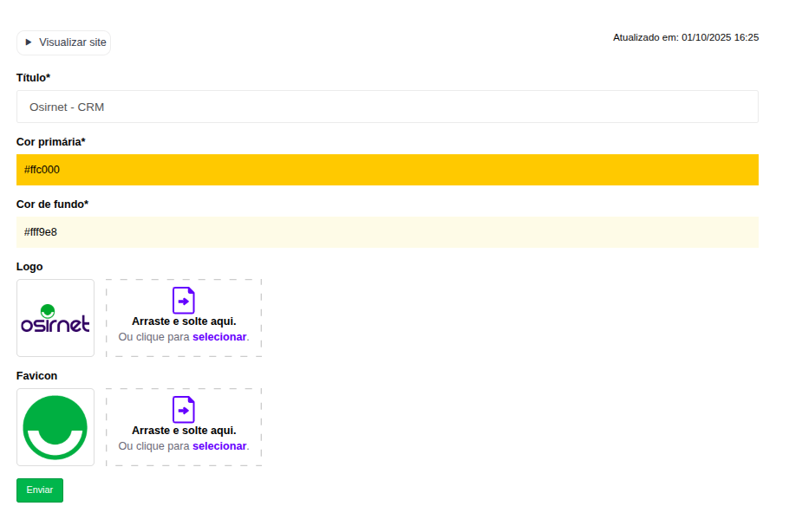The image size is (789, 532).
Task: Click the upload file icon in Favicon dropzone
Action: tap(184, 409)
